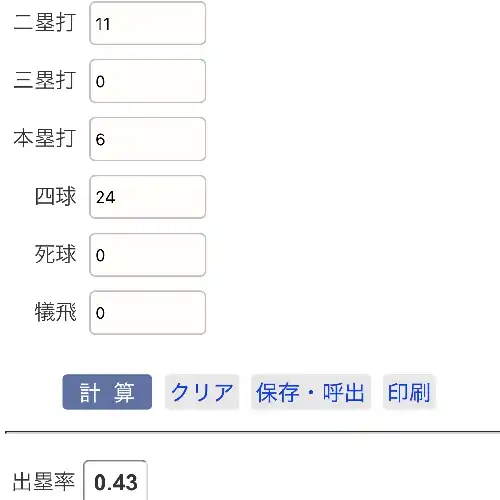Activate the 四球 input with value 24
The image size is (500, 500).
[x=147, y=197]
